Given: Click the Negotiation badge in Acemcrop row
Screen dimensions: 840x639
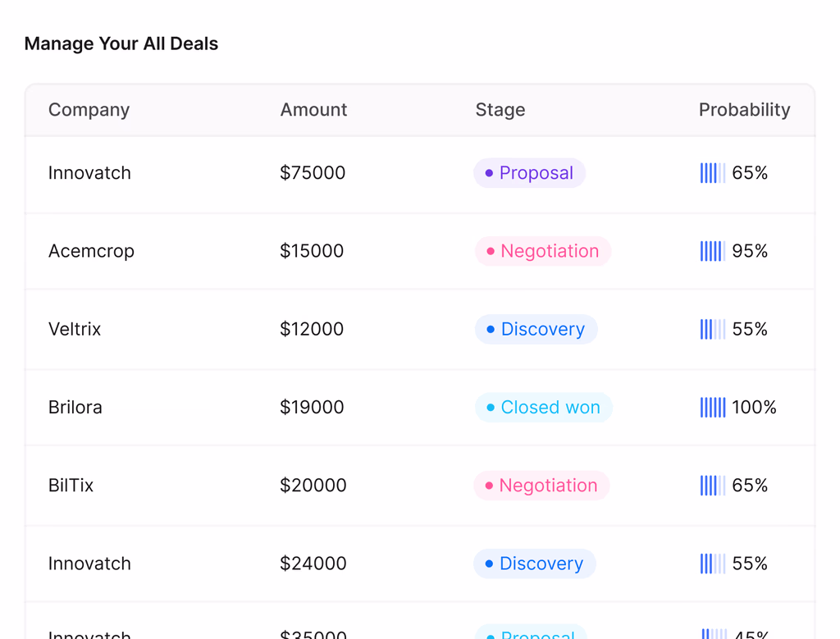Looking at the screenshot, I should tap(543, 251).
